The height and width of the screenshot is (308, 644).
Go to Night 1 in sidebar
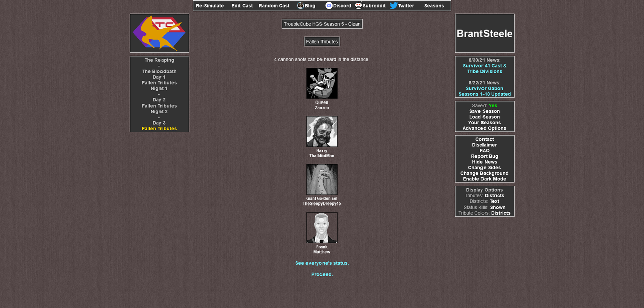(x=159, y=89)
